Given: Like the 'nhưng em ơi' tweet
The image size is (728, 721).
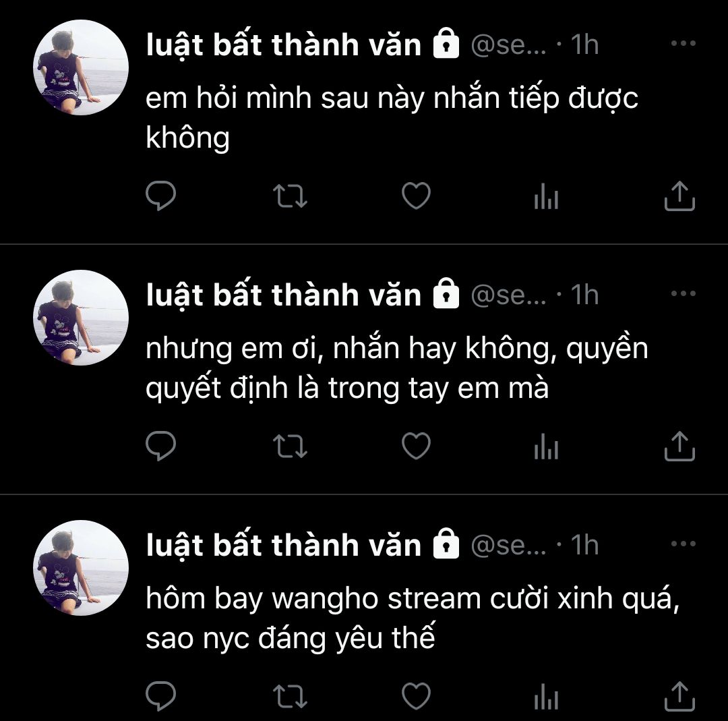Looking at the screenshot, I should tap(416, 446).
